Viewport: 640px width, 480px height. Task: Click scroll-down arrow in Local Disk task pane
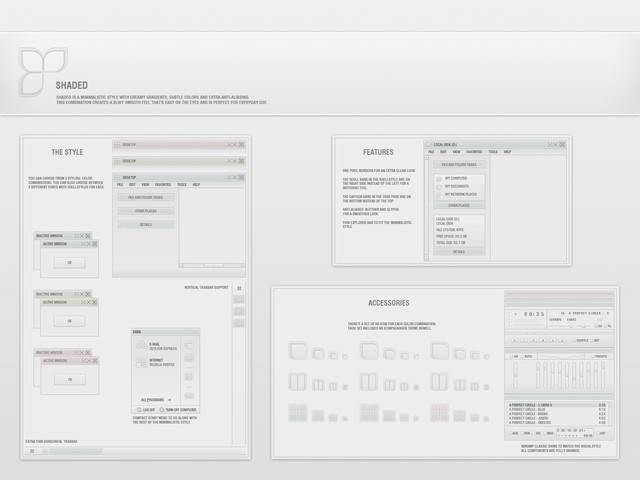[427, 258]
